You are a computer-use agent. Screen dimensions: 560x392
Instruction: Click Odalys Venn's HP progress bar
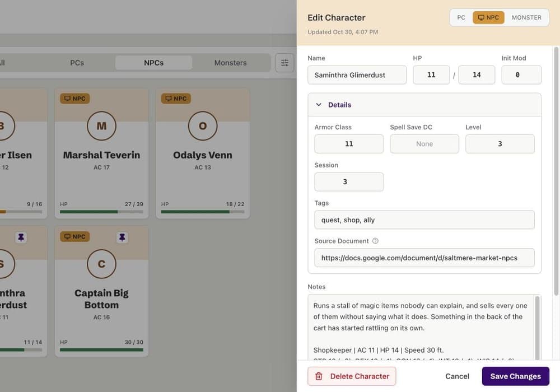coord(203,212)
